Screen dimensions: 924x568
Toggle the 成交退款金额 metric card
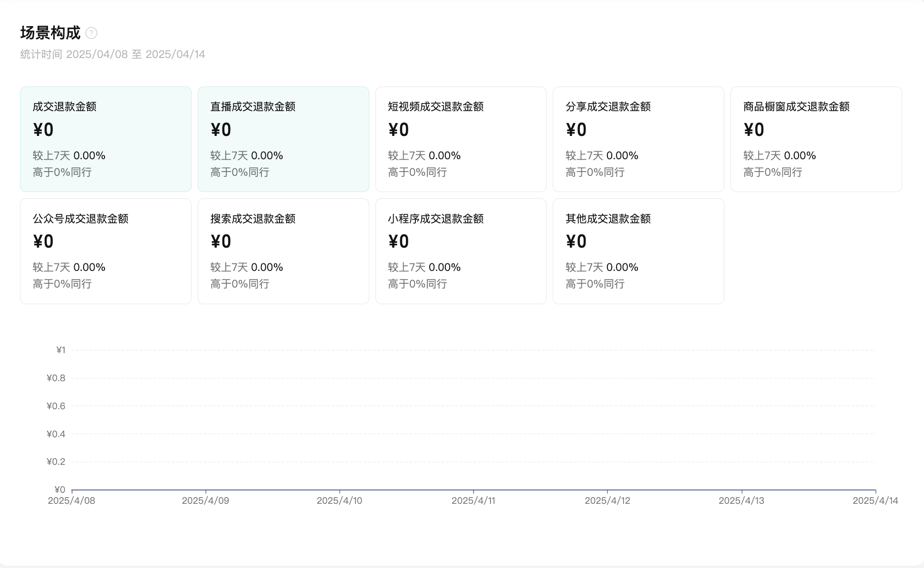106,139
